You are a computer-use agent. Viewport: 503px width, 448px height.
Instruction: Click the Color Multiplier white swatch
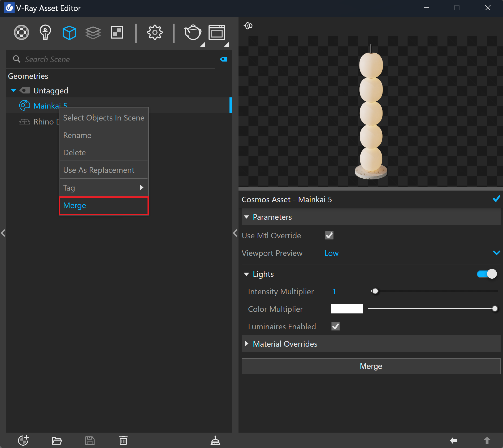pyautogui.click(x=346, y=309)
